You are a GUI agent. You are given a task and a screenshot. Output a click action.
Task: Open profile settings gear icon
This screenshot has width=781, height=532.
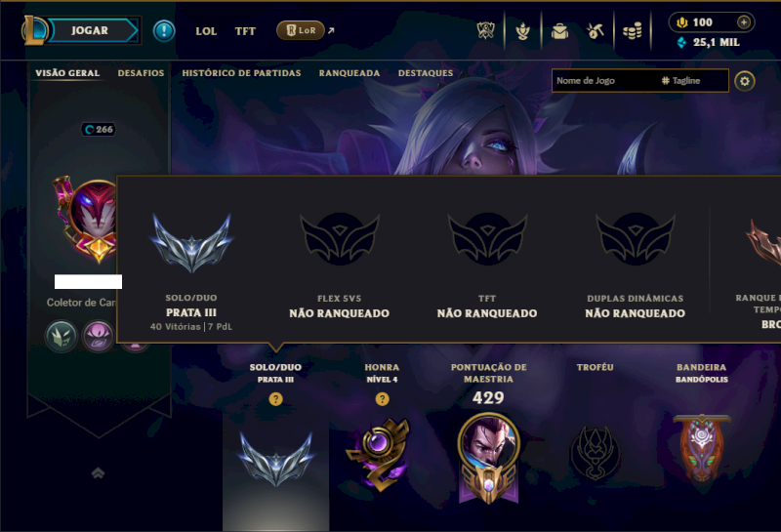tap(745, 81)
